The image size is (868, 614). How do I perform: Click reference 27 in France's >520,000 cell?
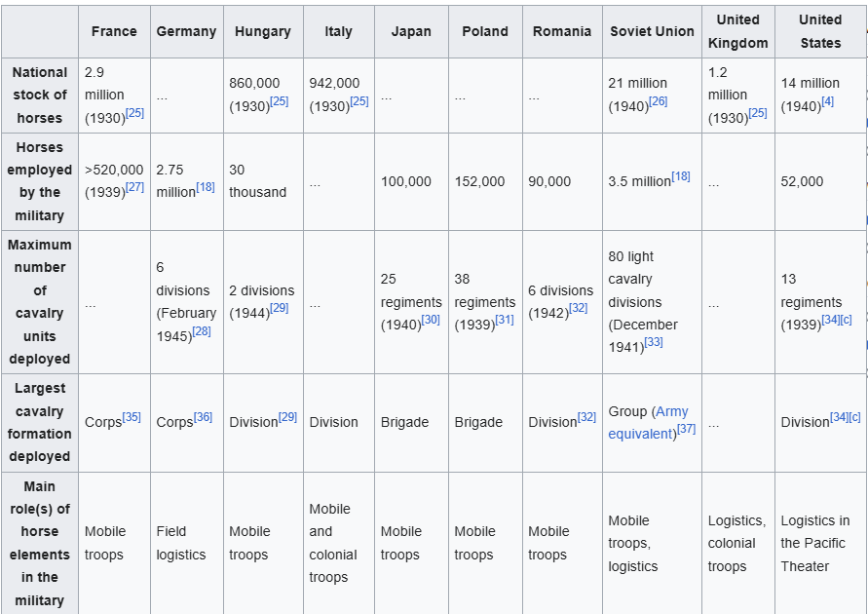pos(134,187)
